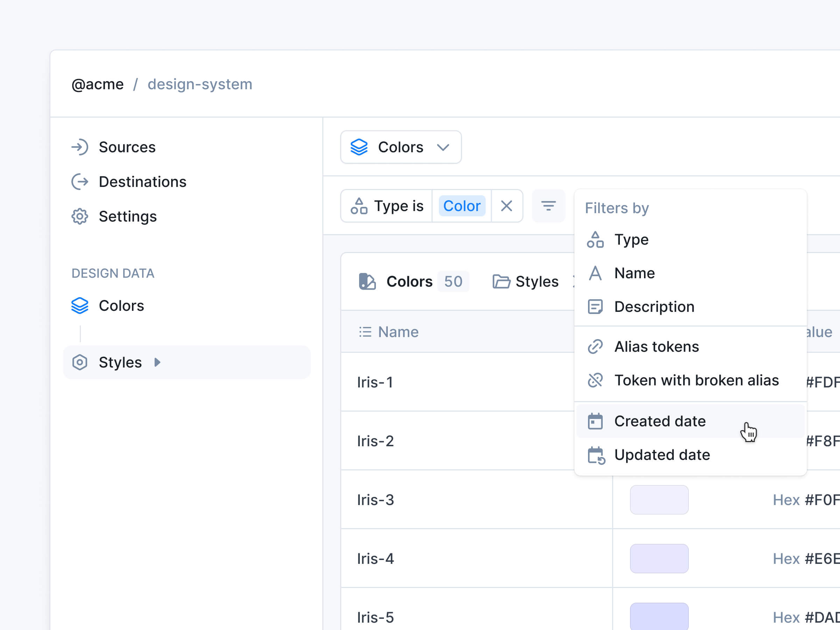Screen dimensions: 840x630
Task: Remove the Color filter with the X button
Action: pyautogui.click(x=507, y=206)
